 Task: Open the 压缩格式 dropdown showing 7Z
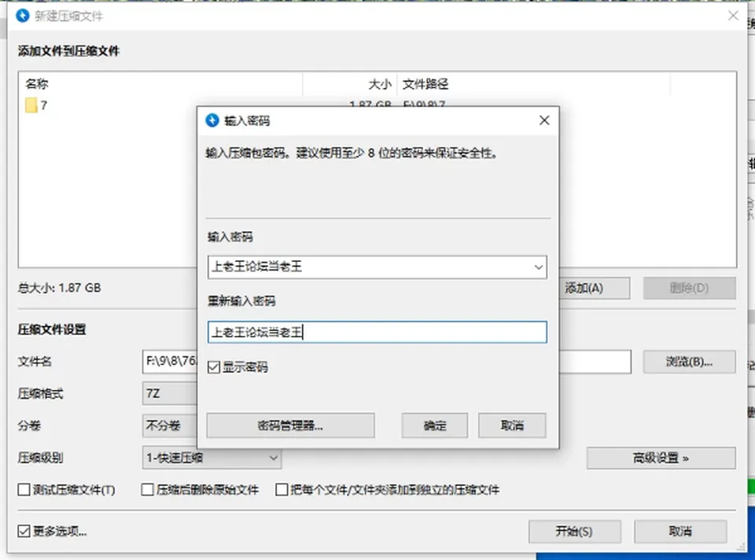click(x=170, y=394)
